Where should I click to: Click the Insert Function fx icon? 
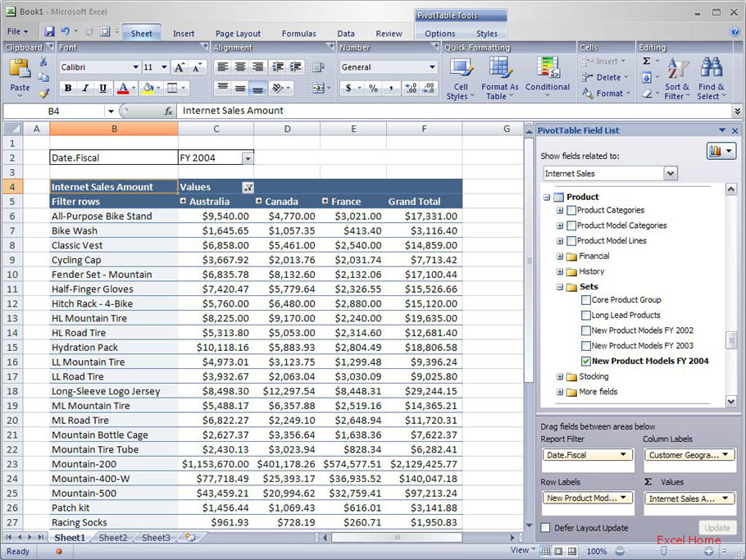click(168, 111)
